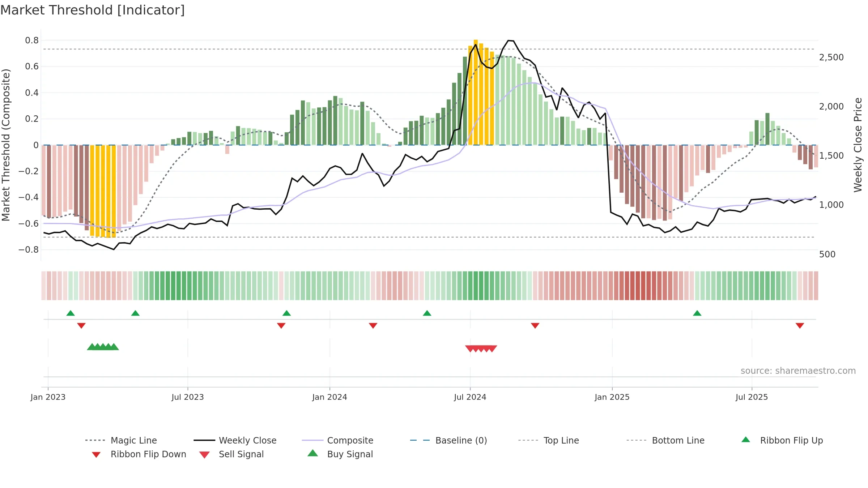Click the 500 right axis price label

click(x=827, y=254)
